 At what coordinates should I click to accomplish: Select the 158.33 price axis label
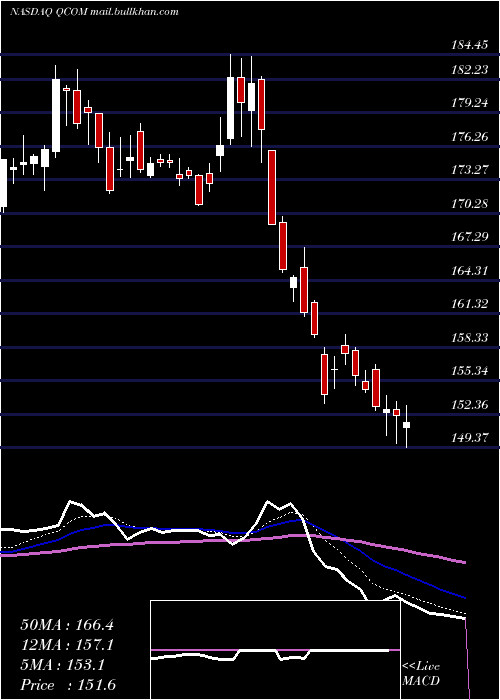[x=469, y=338]
